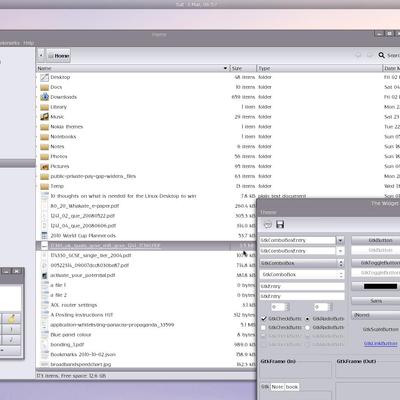
Task: Select the 'a file 2' row
Action: coord(147,295)
